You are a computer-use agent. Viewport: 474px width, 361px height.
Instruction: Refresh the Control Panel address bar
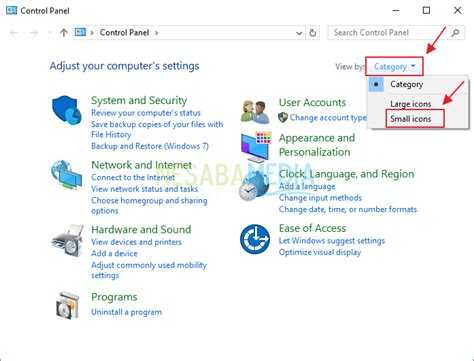point(312,33)
